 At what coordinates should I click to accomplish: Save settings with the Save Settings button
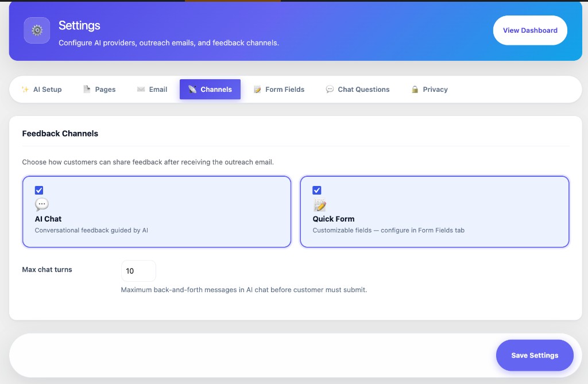[535, 355]
